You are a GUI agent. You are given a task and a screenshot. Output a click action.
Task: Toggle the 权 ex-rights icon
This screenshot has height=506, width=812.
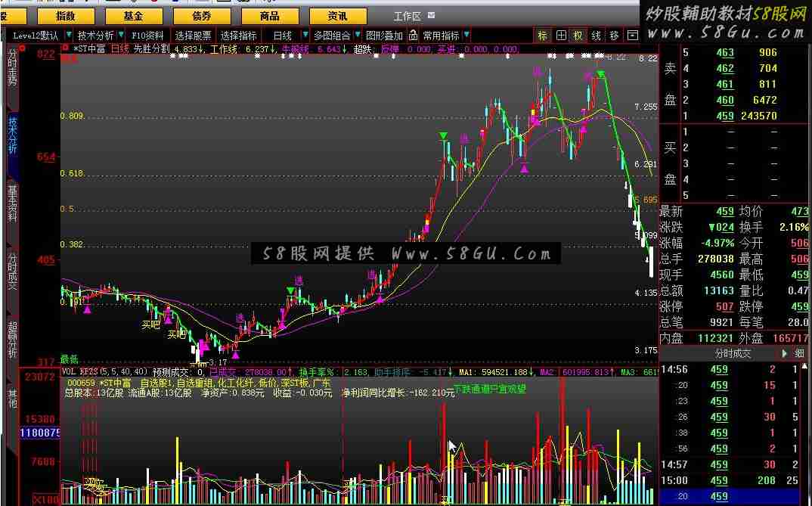(x=578, y=36)
